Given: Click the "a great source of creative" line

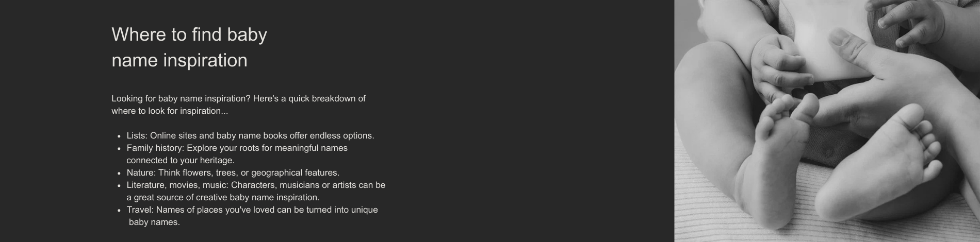Looking at the screenshot, I should (x=223, y=197).
